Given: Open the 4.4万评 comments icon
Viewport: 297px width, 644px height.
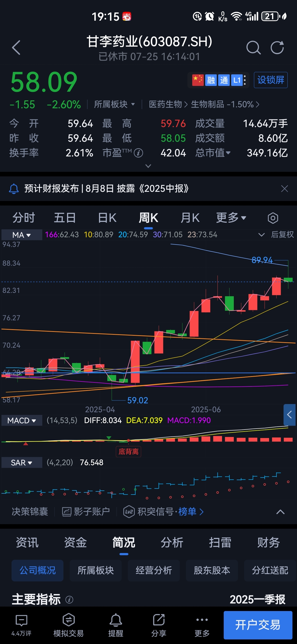Looking at the screenshot, I should click(x=21, y=625).
